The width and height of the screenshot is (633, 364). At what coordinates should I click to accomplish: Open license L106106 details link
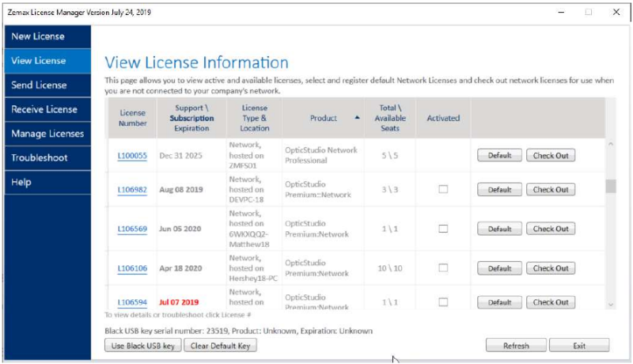tap(132, 268)
